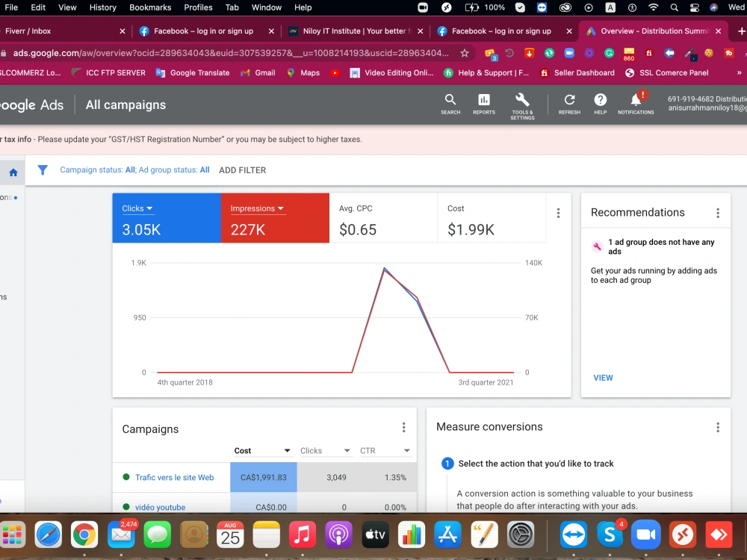Open Podcasts app in dock
The width and height of the screenshot is (747, 560).
338,535
